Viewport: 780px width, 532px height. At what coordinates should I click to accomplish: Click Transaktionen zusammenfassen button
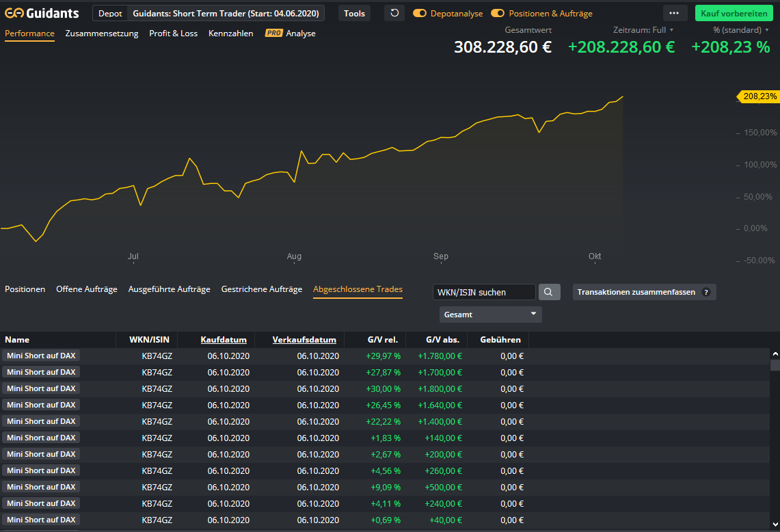click(644, 292)
